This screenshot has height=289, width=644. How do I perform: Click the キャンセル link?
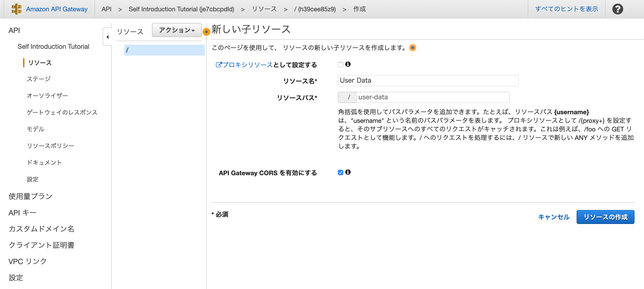[x=554, y=217]
